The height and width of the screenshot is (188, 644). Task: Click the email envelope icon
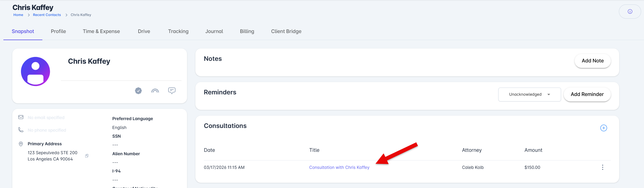pyautogui.click(x=21, y=117)
